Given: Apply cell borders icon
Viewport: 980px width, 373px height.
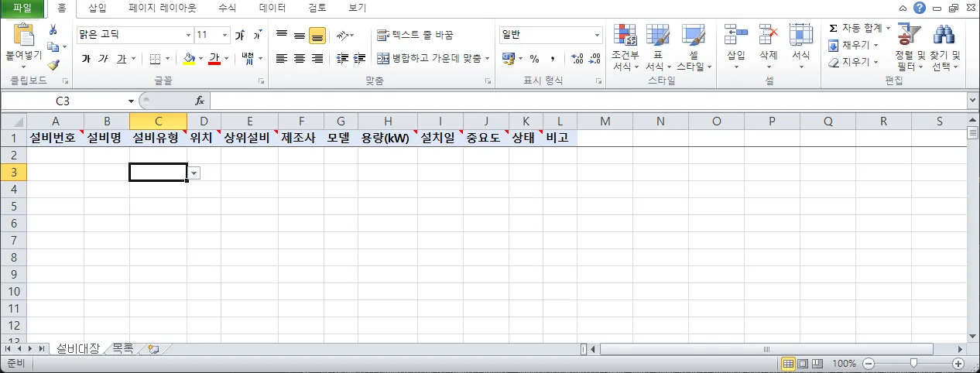Looking at the screenshot, I should (155, 59).
